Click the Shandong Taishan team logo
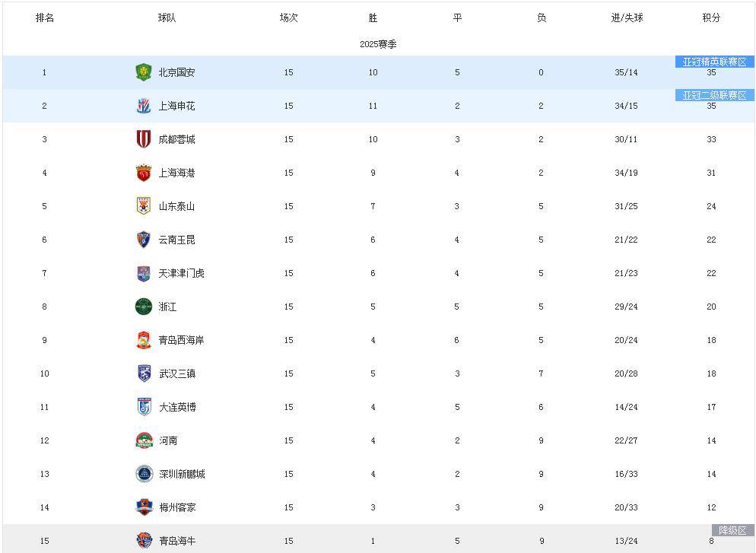This screenshot has height=553, width=756. (x=144, y=206)
